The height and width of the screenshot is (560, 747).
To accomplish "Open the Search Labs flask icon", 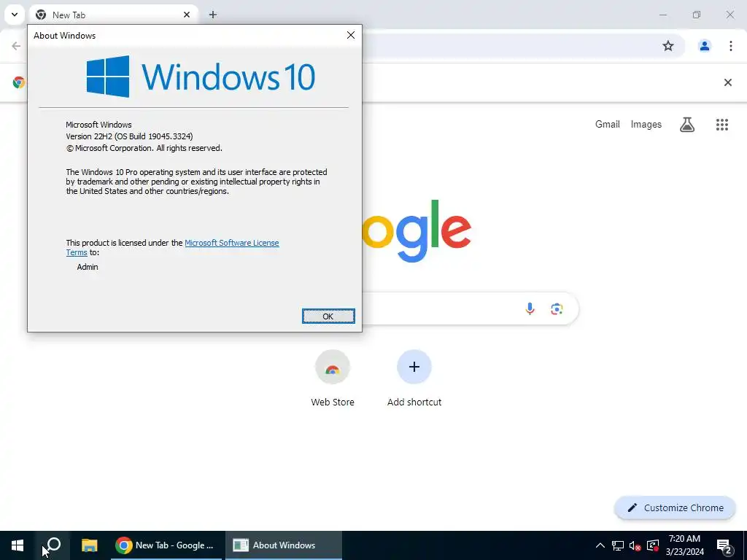I will point(687,125).
